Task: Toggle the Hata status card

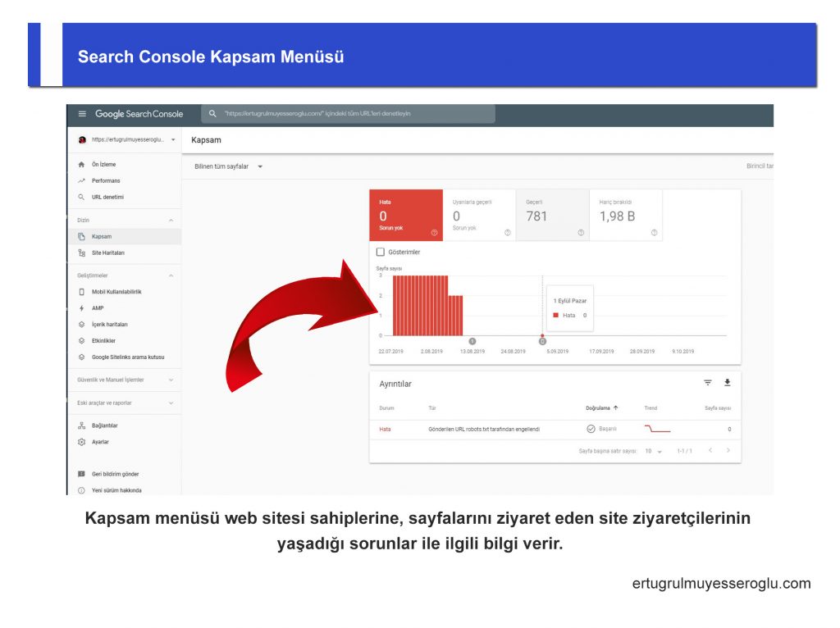Action: click(x=406, y=213)
